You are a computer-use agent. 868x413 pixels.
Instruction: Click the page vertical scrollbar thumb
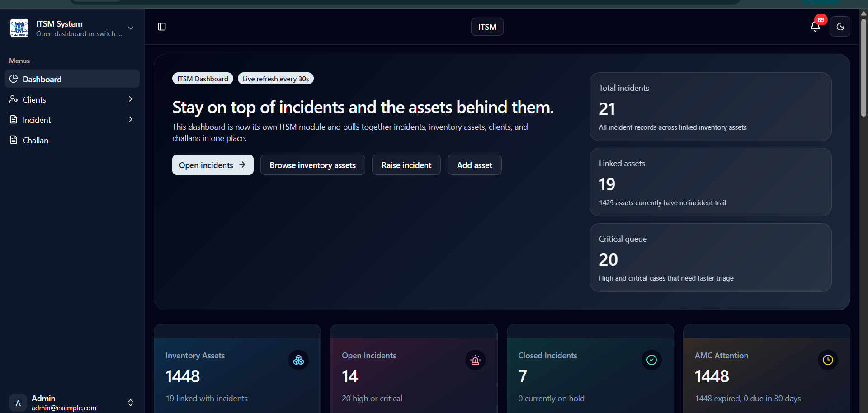863,68
